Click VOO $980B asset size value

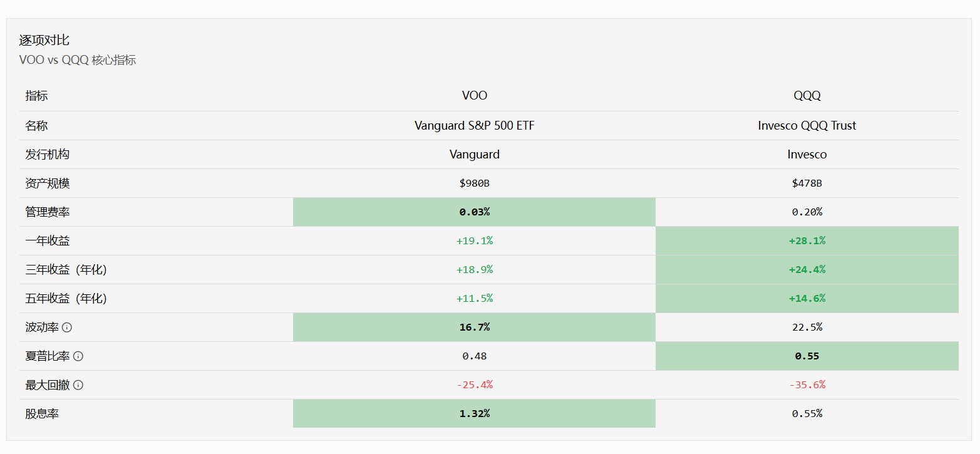pos(475,183)
